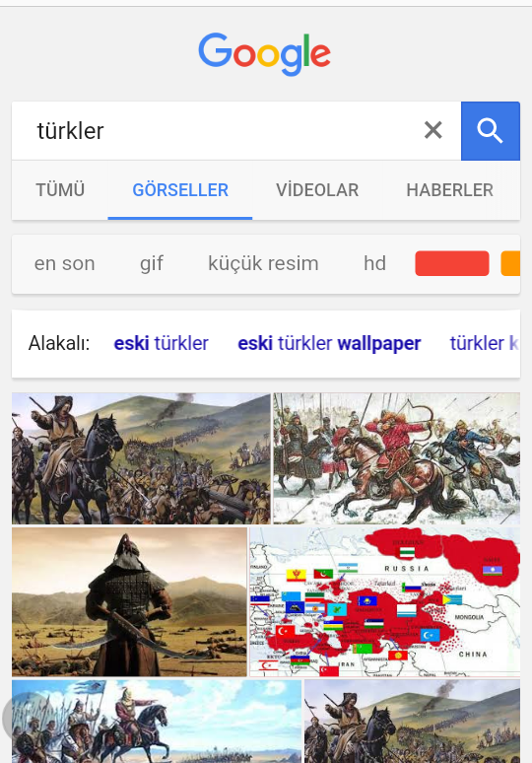Viewport: 532px width, 763px height.
Task: Select the GÖRSELLER tab
Action: [x=180, y=190]
